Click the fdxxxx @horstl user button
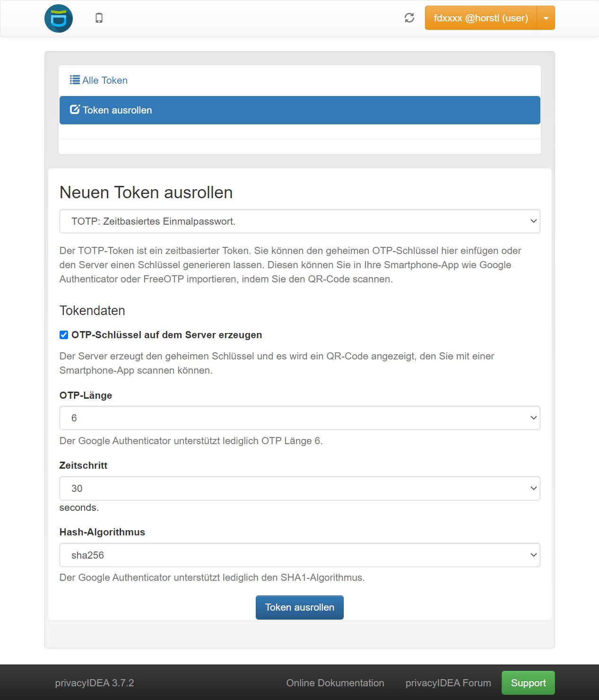 [480, 18]
